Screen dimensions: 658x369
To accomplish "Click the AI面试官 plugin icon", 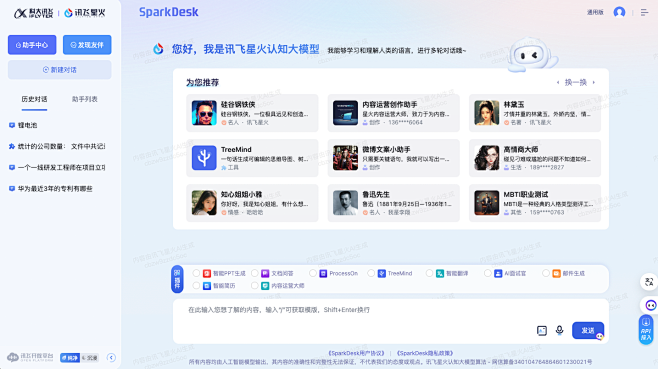I will (x=498, y=273).
